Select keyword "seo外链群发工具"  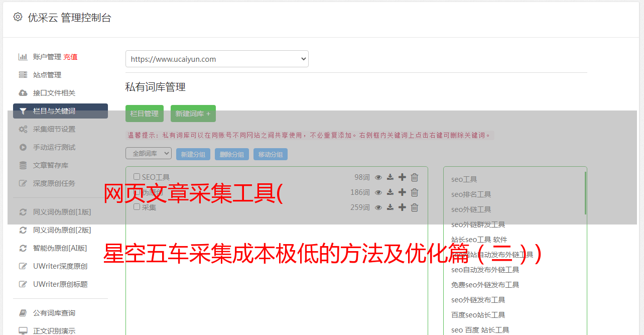click(x=478, y=225)
